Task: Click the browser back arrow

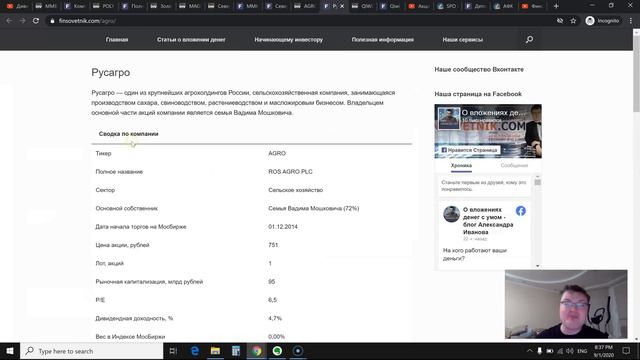Action: tap(9, 21)
